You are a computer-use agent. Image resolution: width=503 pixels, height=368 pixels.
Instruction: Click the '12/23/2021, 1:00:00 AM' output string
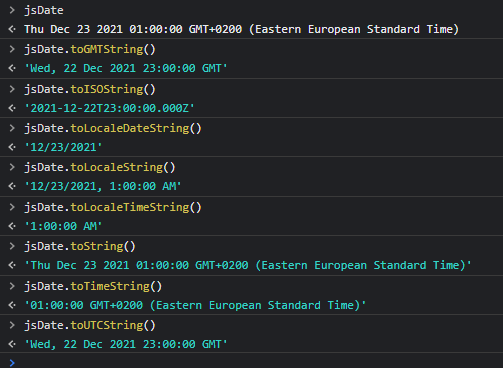tap(103, 186)
